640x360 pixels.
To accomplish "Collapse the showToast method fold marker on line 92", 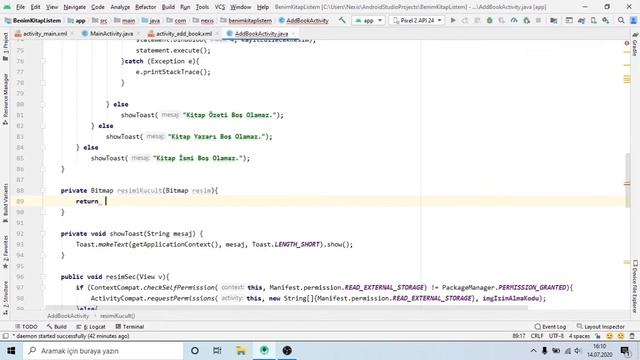I will pos(43,234).
